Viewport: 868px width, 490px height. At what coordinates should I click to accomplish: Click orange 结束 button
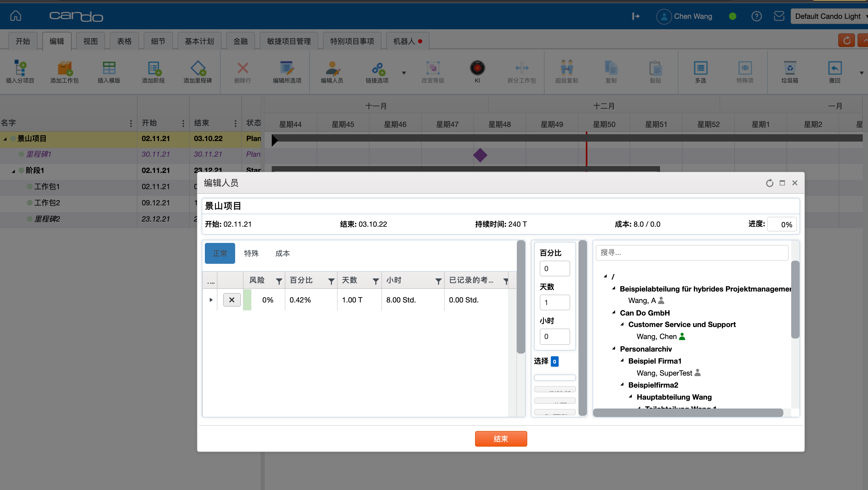(501, 439)
